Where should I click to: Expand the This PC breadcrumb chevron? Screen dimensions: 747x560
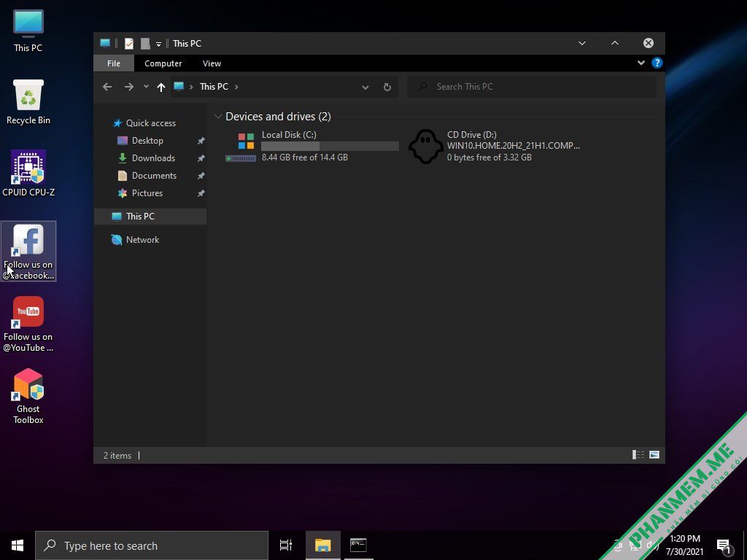(236, 87)
